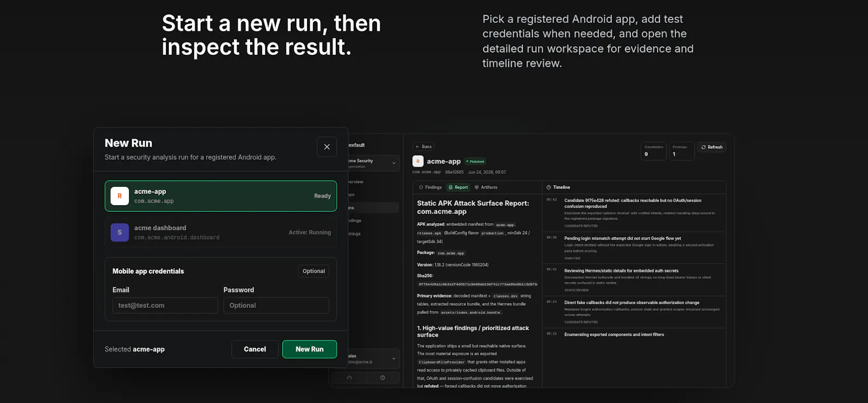Focus the Email field with test@test.com
868x403 pixels.
[165, 305]
